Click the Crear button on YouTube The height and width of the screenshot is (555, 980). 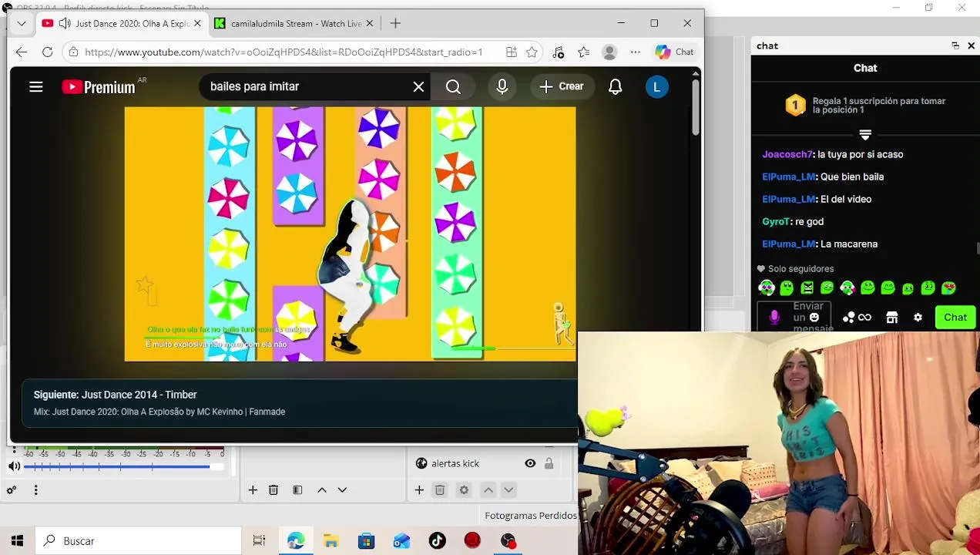(x=562, y=86)
